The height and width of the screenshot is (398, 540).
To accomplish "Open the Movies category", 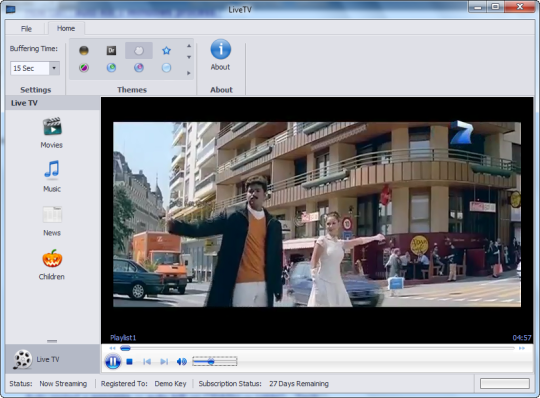I will [x=52, y=133].
